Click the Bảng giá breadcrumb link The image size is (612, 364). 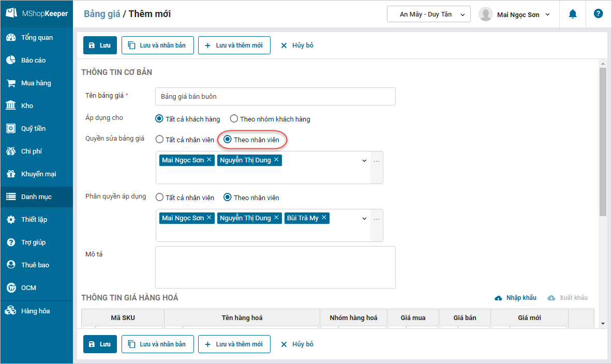pos(101,14)
